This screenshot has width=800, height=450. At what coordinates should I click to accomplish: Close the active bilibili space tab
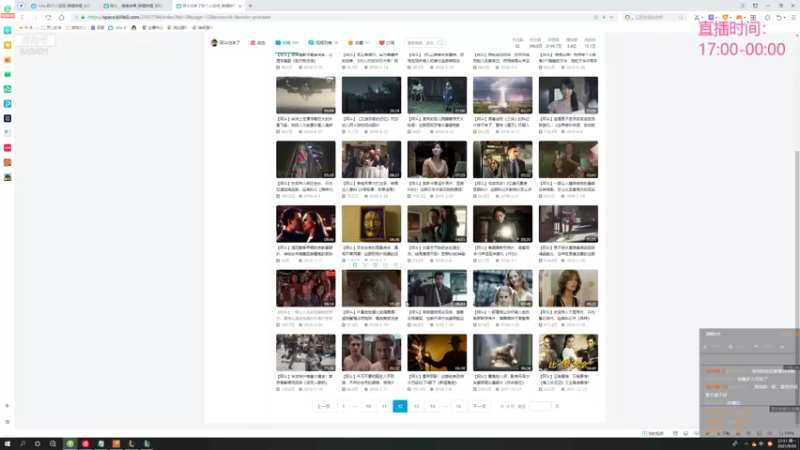coord(240,6)
